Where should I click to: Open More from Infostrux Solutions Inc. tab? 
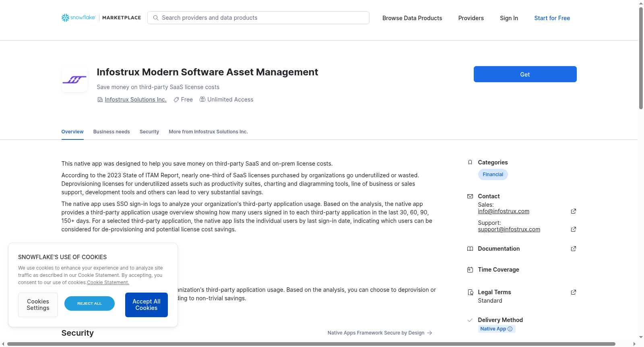(x=208, y=132)
